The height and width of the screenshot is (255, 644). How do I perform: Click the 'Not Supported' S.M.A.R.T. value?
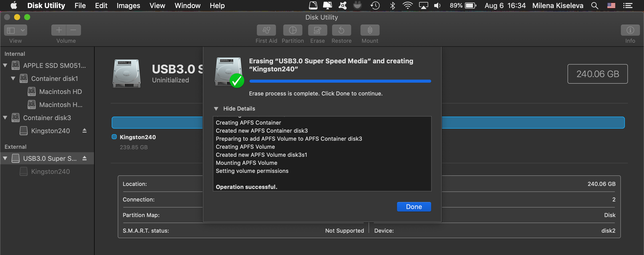[x=344, y=231]
